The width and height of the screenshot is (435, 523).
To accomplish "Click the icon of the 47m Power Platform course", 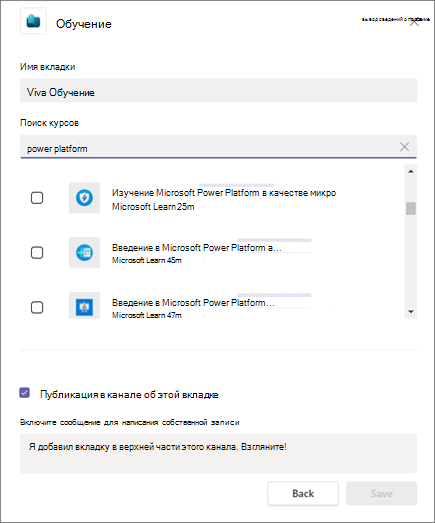I will pyautogui.click(x=84, y=306).
